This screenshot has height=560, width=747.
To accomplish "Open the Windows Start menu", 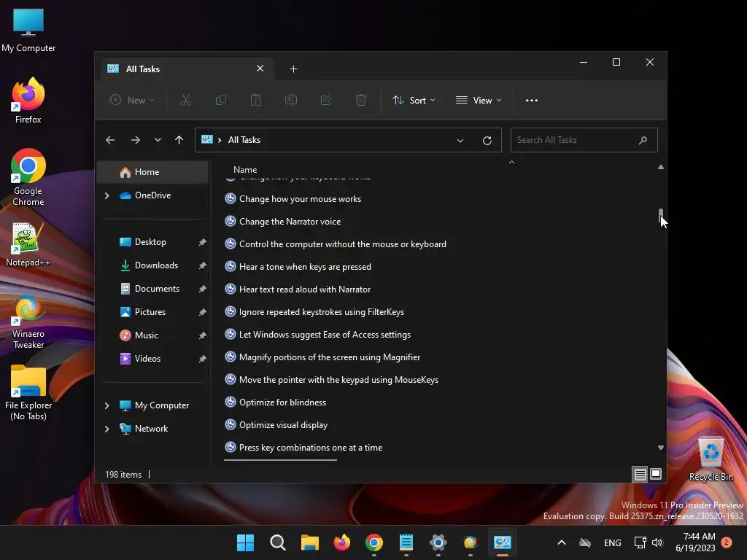I will (x=245, y=542).
